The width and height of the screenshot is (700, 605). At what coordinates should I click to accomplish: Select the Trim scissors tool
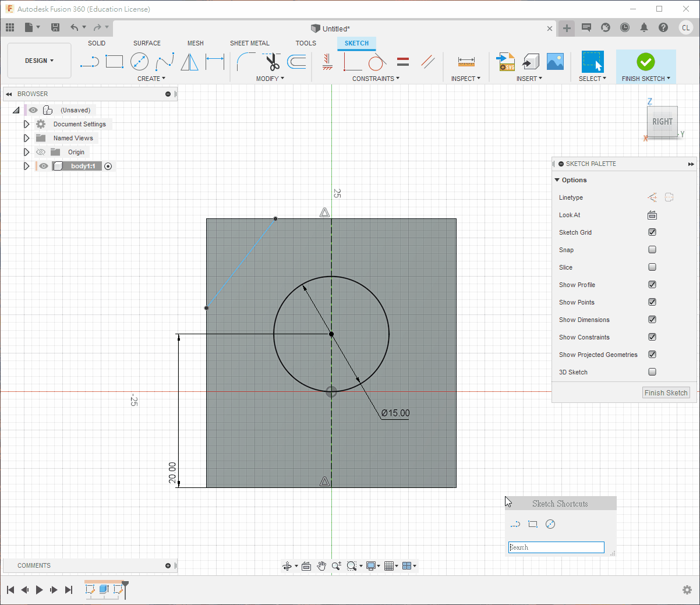272,62
